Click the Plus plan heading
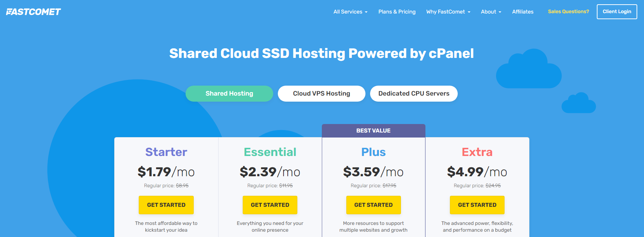This screenshot has width=644, height=237. point(373,152)
